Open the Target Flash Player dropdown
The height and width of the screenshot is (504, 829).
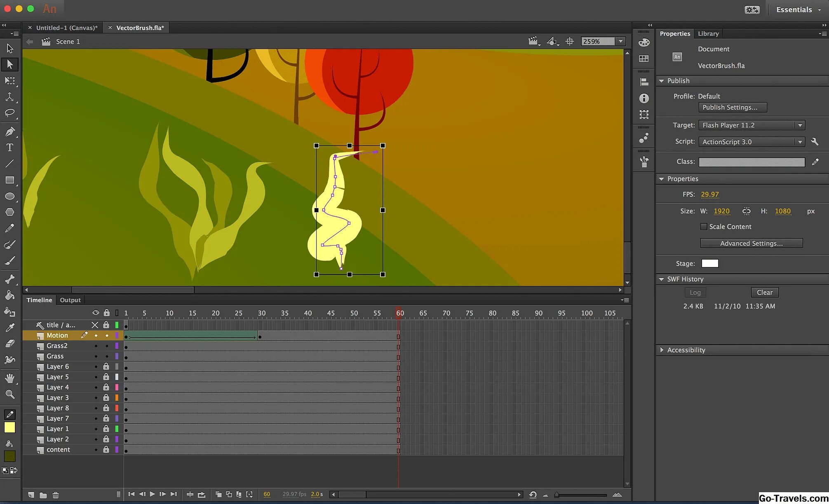click(752, 125)
